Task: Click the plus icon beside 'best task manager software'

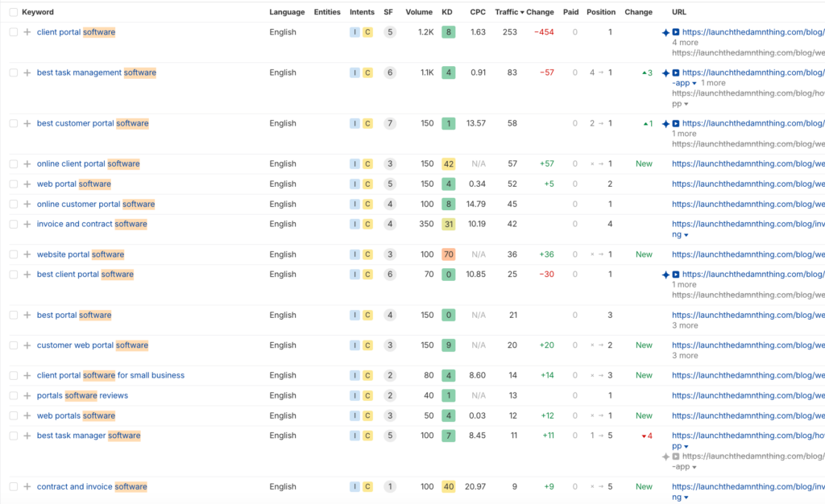Action: pos(27,436)
